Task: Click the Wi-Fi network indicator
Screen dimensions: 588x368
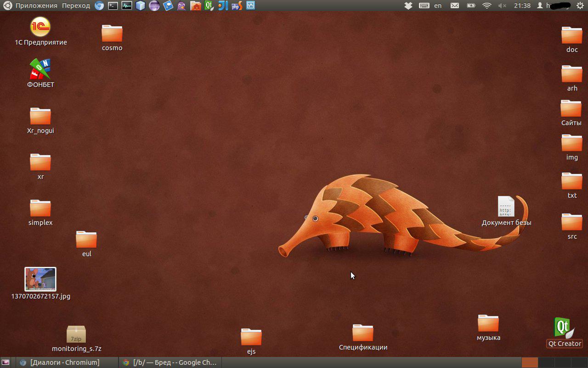Action: coord(487,6)
